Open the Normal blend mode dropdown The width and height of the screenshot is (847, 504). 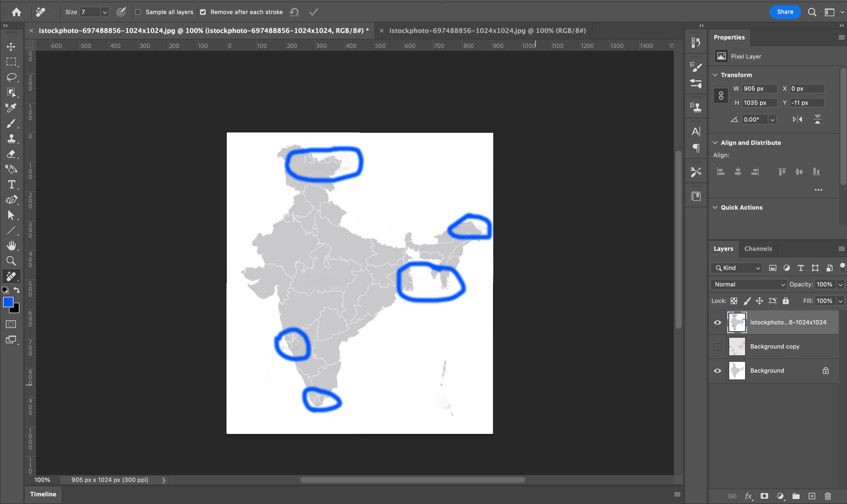click(x=748, y=284)
